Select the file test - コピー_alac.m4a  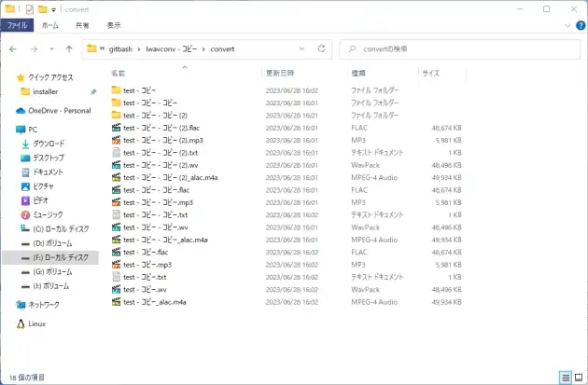153,302
